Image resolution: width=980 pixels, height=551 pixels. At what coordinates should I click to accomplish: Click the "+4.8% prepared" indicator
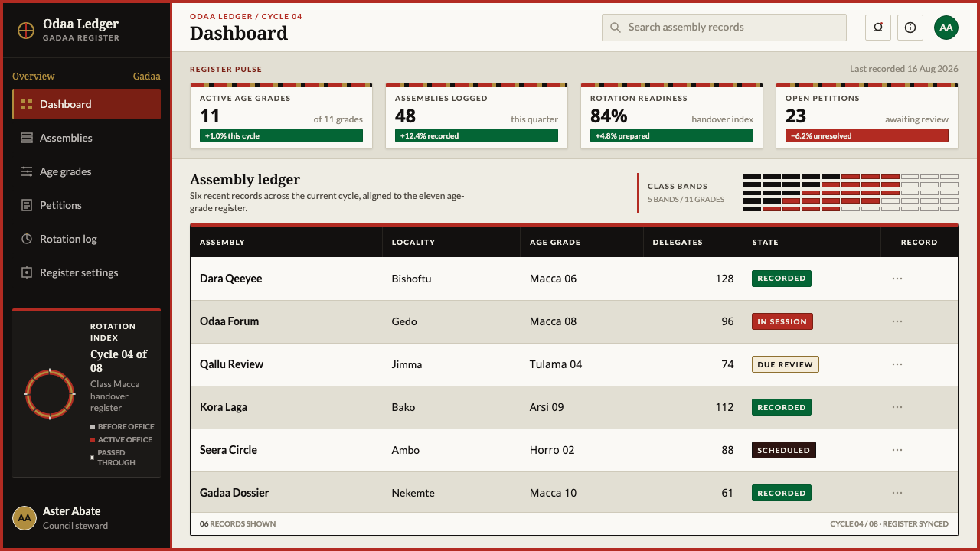[x=671, y=135]
